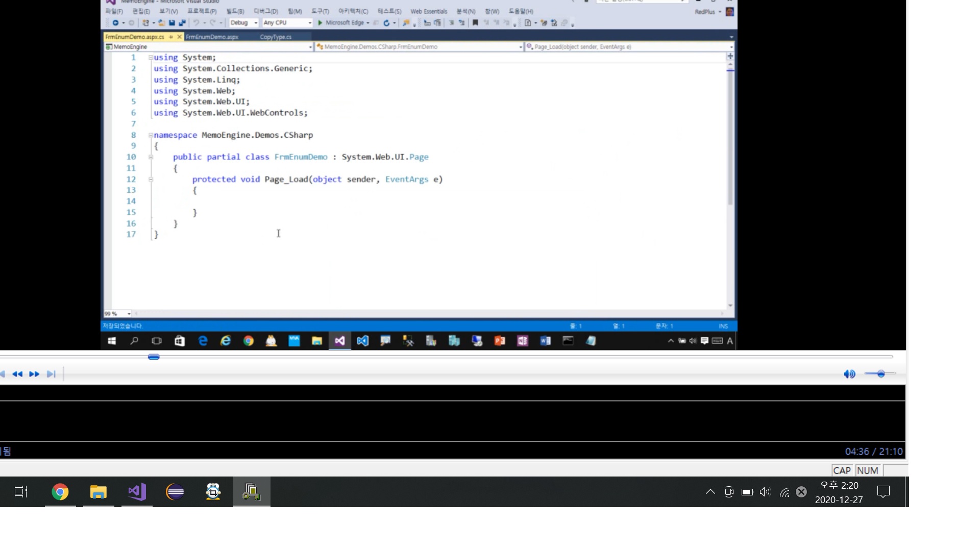Show hidden icons in Windows system tray
This screenshot has width=980, height=551.
pos(710,492)
